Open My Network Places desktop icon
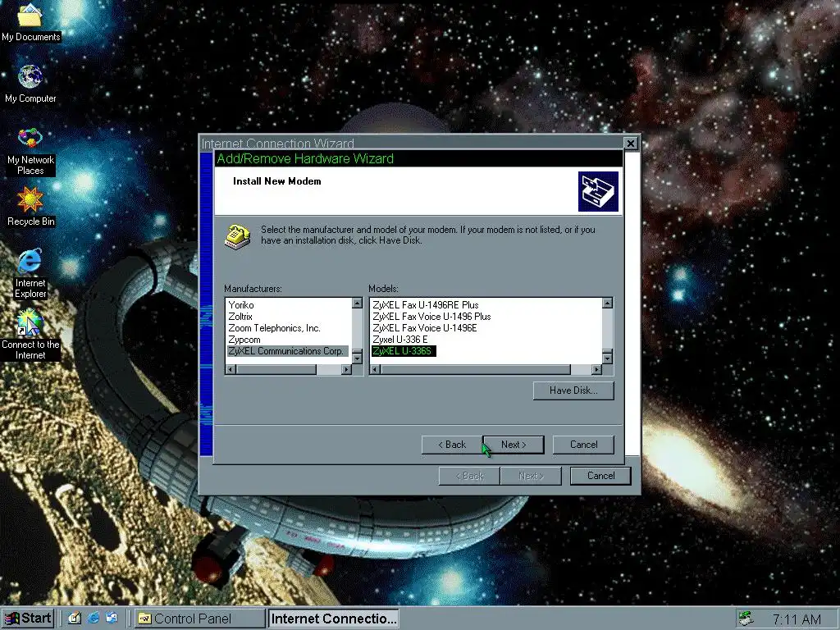Screen dimensions: 840x630 (30, 152)
